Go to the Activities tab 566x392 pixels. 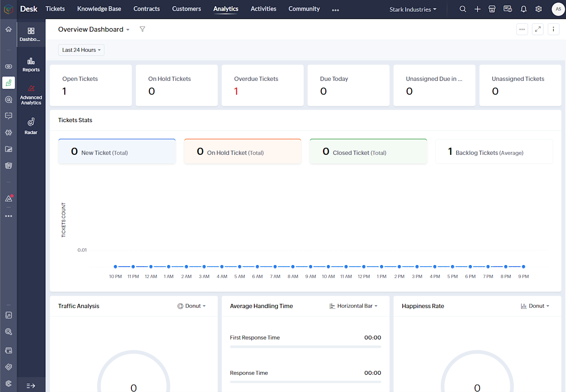click(263, 9)
